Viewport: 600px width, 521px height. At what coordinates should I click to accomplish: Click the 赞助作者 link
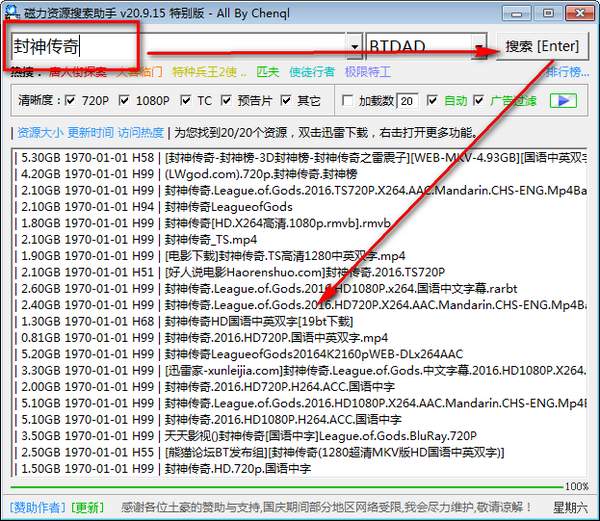[x=38, y=508]
